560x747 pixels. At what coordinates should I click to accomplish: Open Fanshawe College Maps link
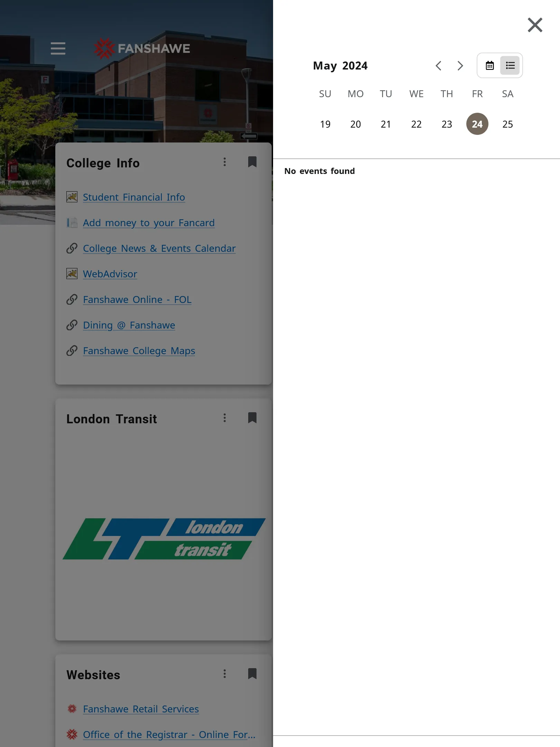point(139,351)
